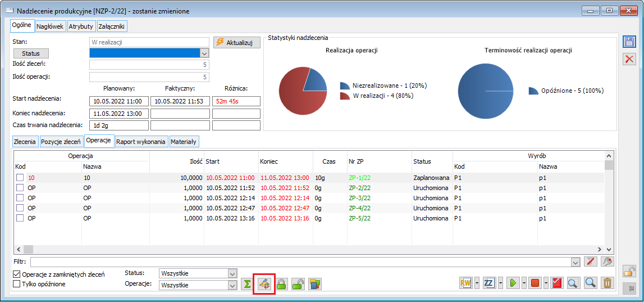Click the pin icon at bottom right
The width and height of the screenshot is (644, 302).
click(629, 289)
